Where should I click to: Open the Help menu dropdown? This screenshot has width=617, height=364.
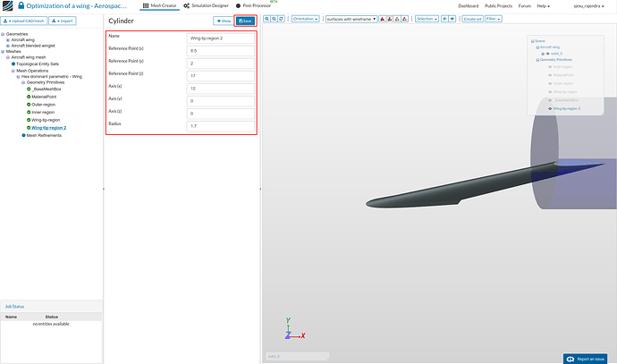pyautogui.click(x=544, y=6)
